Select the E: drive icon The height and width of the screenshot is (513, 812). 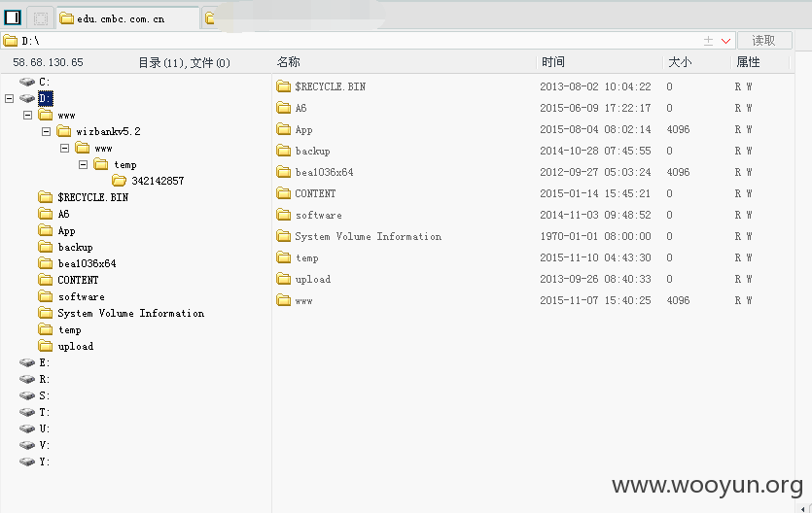pos(27,362)
